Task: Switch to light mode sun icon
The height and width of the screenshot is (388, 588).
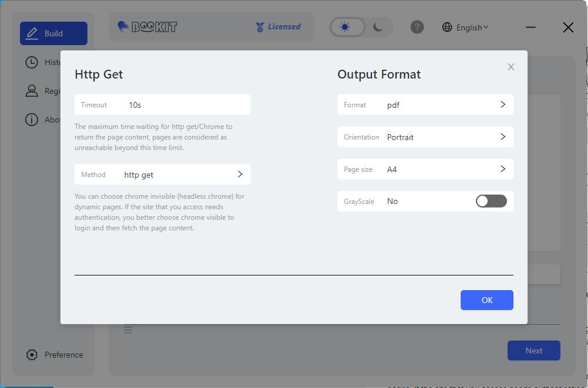Action: (x=345, y=27)
